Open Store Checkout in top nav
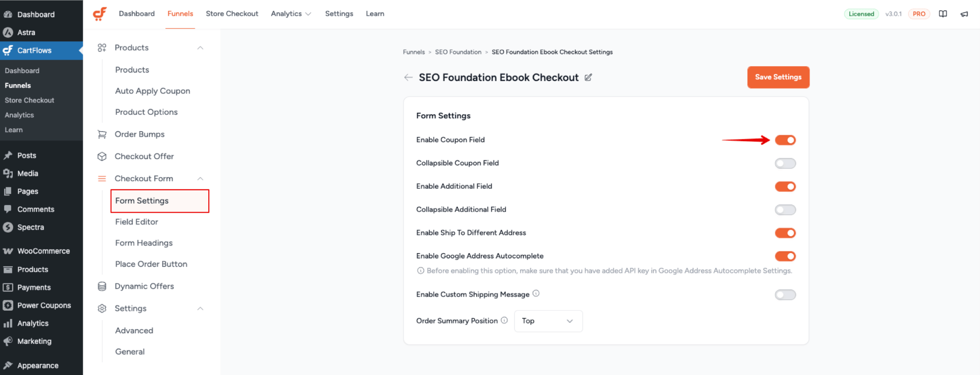 tap(232, 14)
